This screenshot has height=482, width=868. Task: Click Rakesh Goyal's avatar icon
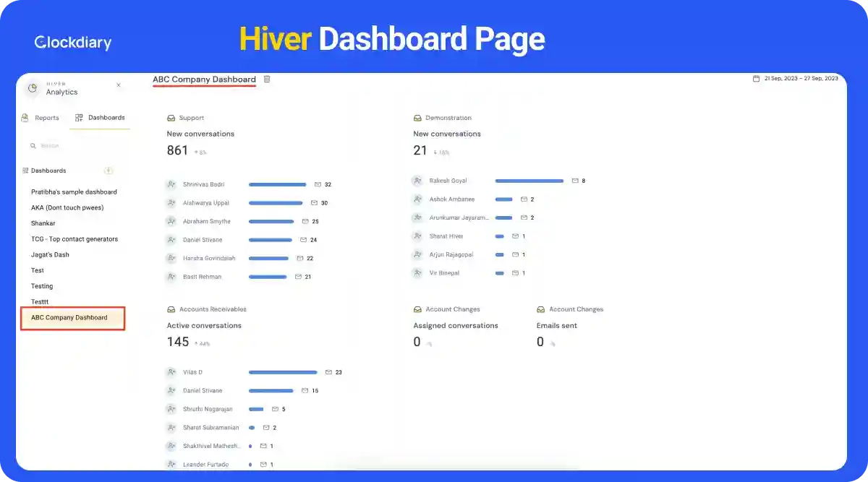point(417,181)
